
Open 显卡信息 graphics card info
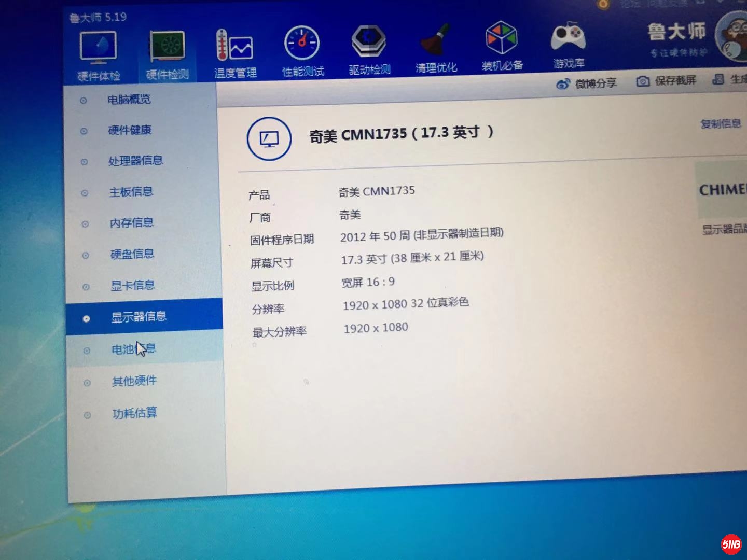(x=133, y=285)
